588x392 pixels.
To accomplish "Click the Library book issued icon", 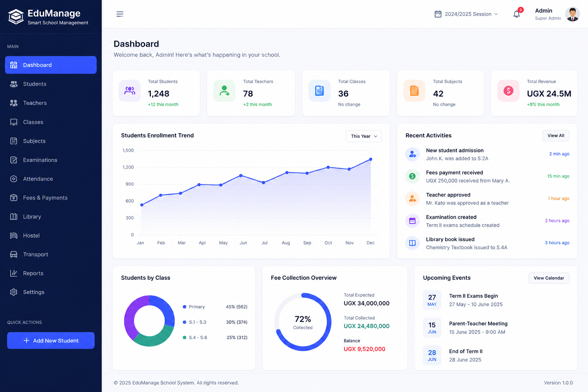I will coord(412,243).
